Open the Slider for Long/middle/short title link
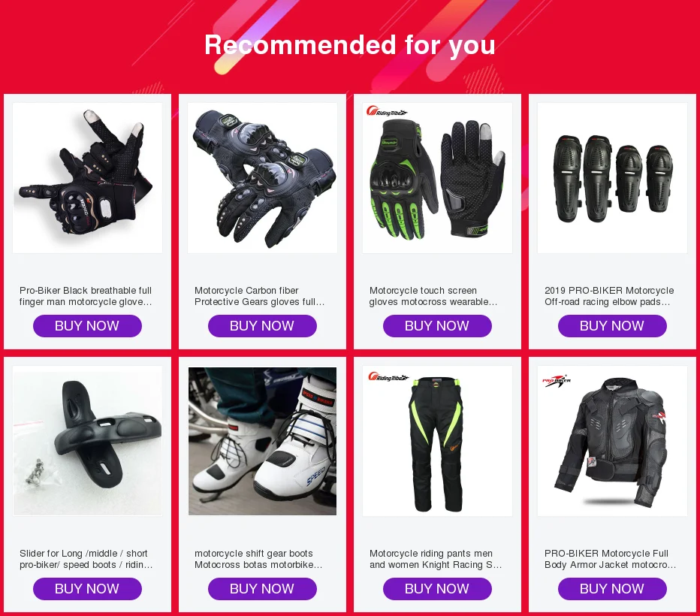Viewport: 700px width, 616px height. (x=86, y=559)
